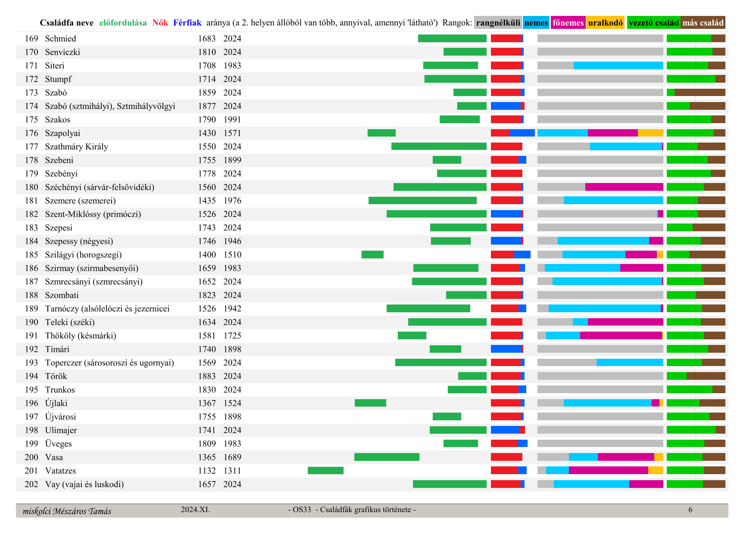
Task: Click author name "miskolci Mészáros Tamás" in footer
Action: (67, 511)
